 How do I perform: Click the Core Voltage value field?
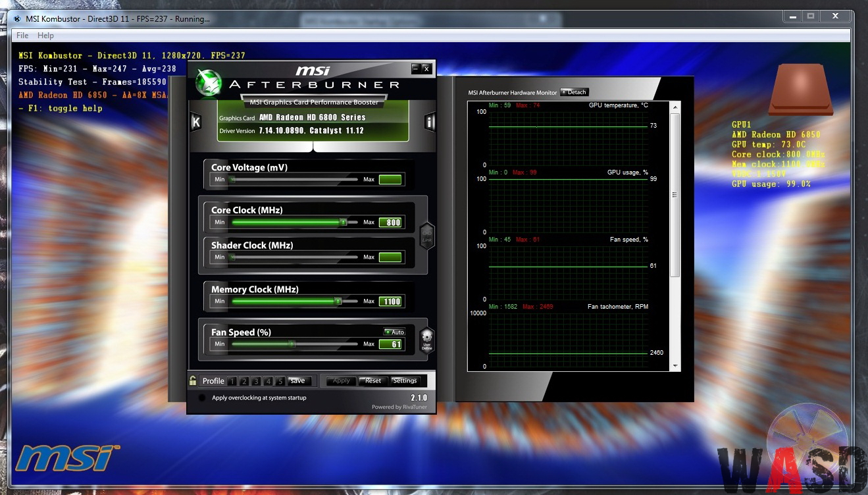point(390,179)
